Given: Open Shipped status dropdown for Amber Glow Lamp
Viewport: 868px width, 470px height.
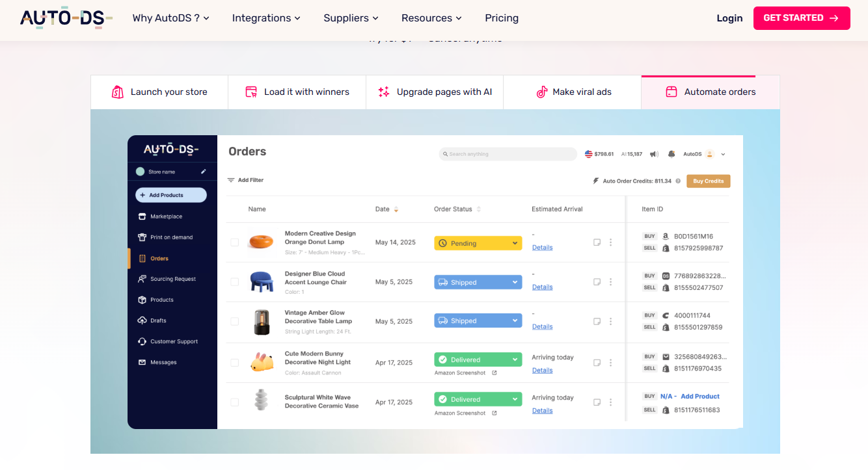Looking at the screenshot, I should (x=478, y=320).
